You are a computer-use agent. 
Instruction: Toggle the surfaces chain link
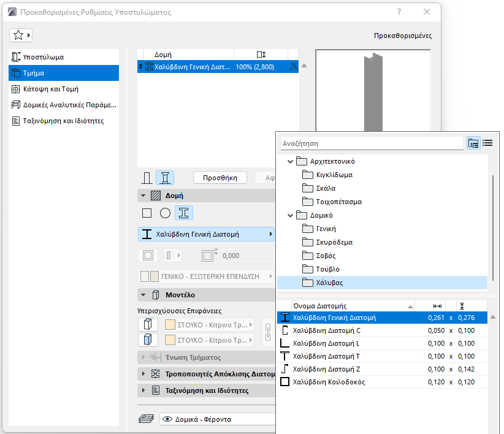[x=268, y=332]
